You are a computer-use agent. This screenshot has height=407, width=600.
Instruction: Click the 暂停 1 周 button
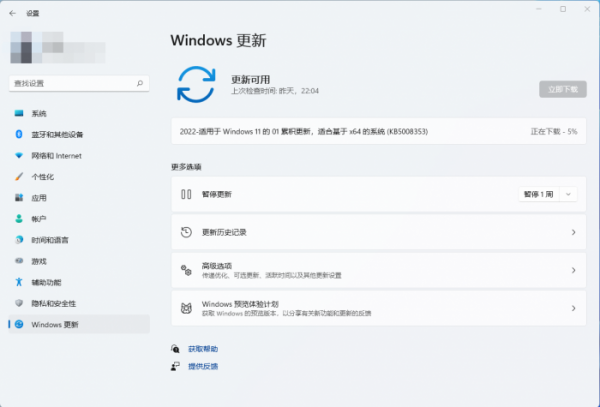pyautogui.click(x=539, y=194)
